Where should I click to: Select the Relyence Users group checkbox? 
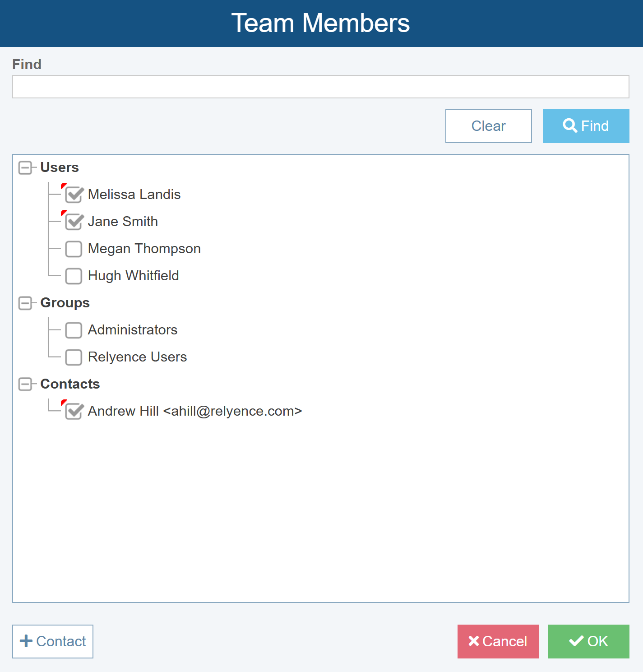click(x=74, y=357)
